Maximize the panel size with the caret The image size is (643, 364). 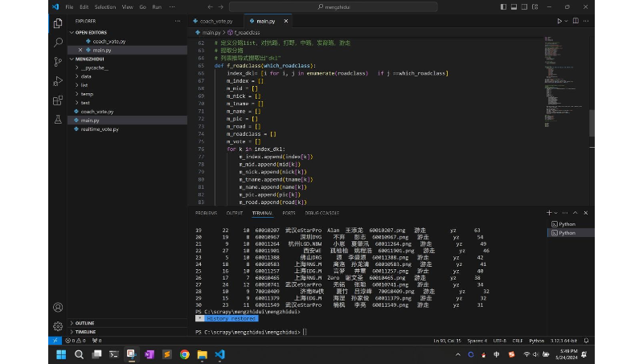coord(575,213)
